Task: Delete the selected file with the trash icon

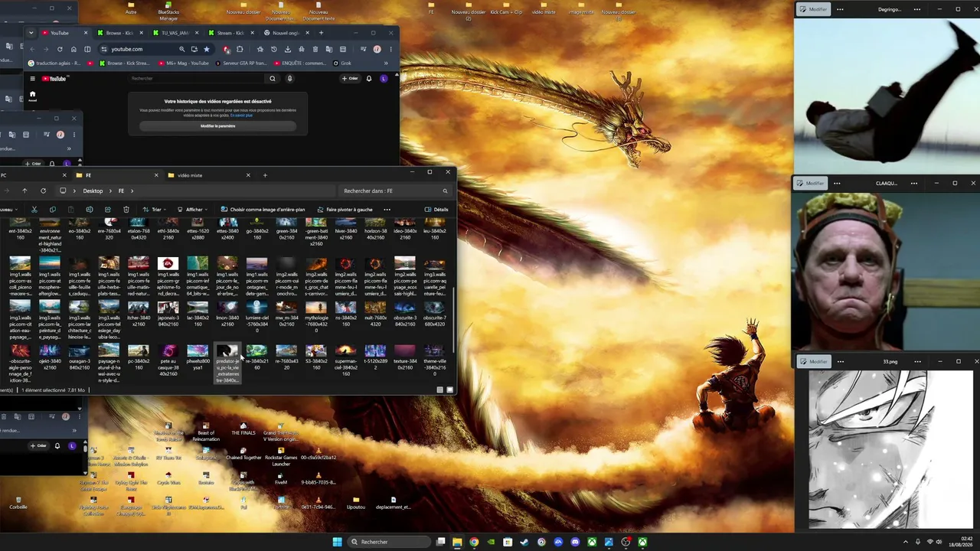Action: (x=126, y=209)
